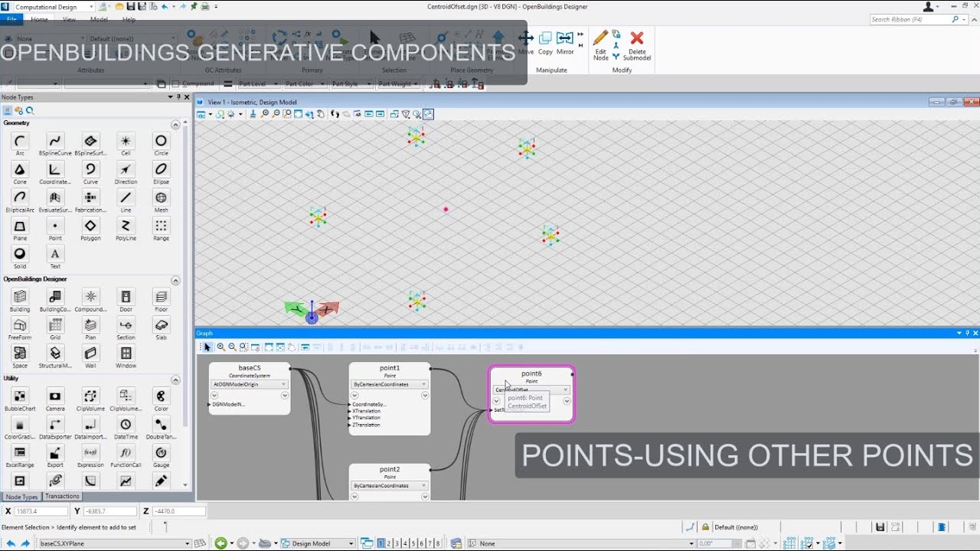
Task: Pick the Floor node type
Action: pos(161,300)
